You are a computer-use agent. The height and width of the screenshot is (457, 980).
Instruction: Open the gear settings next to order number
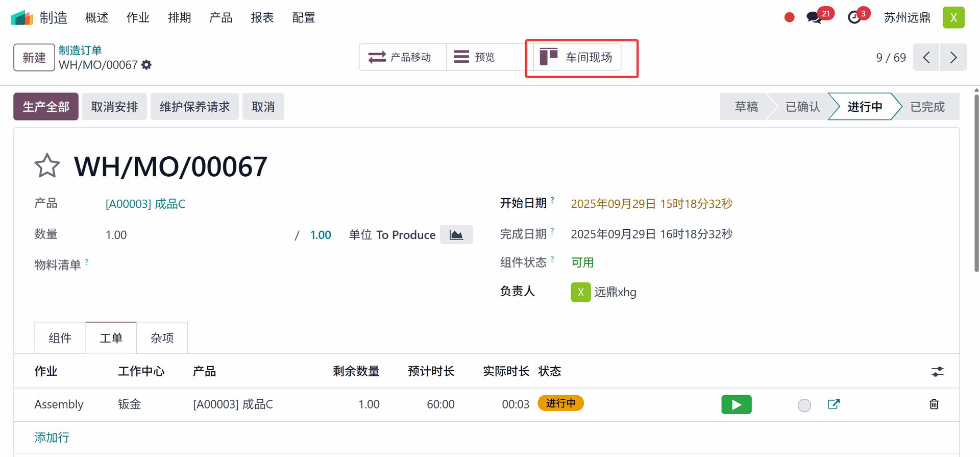[x=146, y=65]
